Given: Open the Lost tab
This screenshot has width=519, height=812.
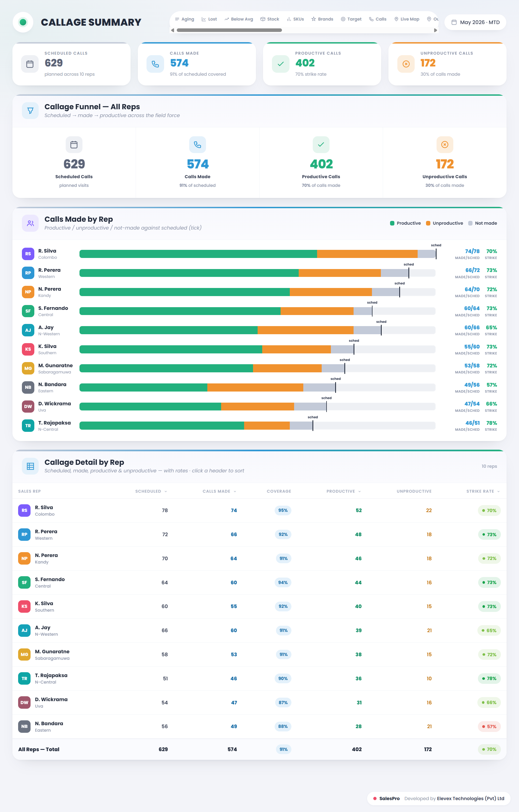Looking at the screenshot, I should tap(209, 19).
